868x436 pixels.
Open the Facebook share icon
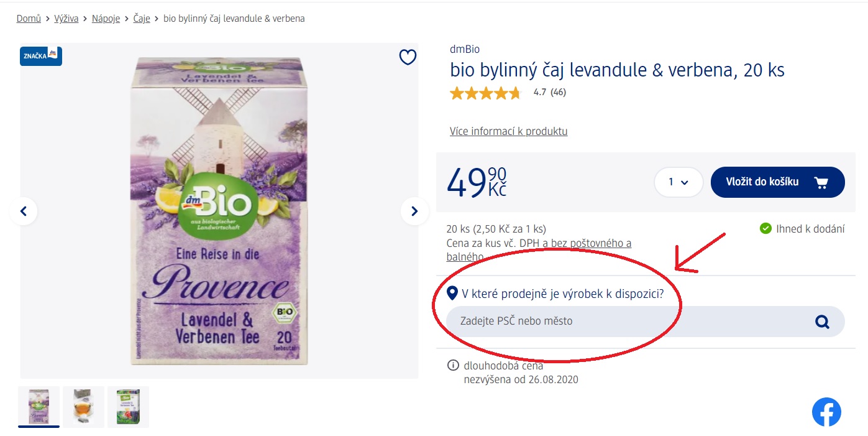(826, 412)
